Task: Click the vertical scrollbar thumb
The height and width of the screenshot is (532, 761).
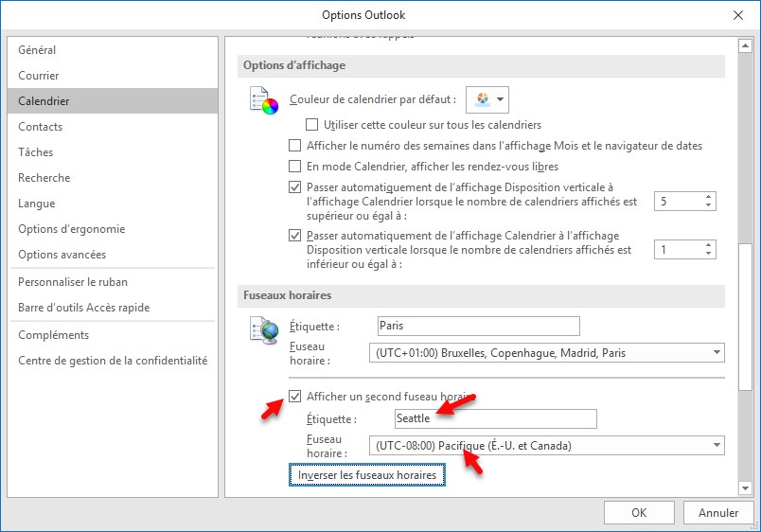Action: (745, 316)
